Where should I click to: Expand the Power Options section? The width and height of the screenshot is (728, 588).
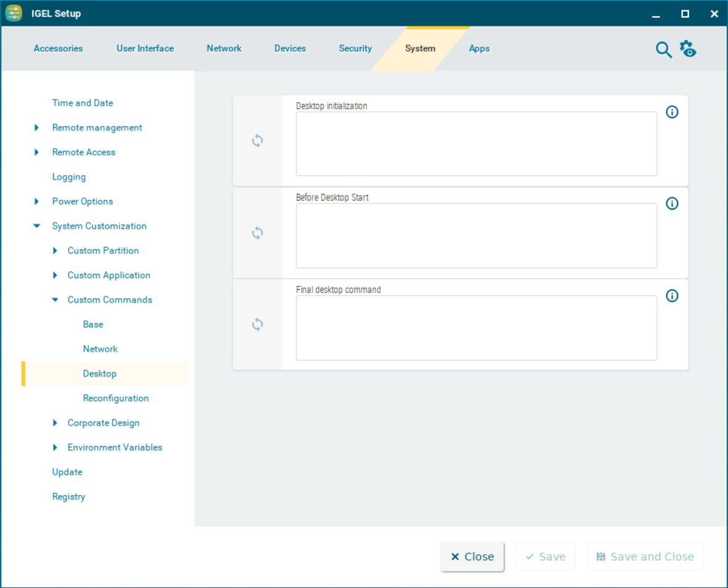pos(36,202)
